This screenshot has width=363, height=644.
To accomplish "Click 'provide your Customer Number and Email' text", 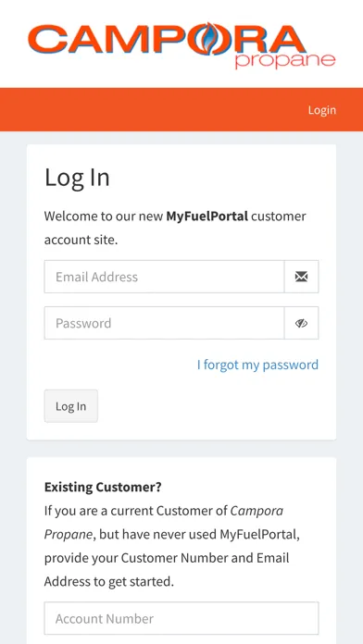I will [167, 558].
